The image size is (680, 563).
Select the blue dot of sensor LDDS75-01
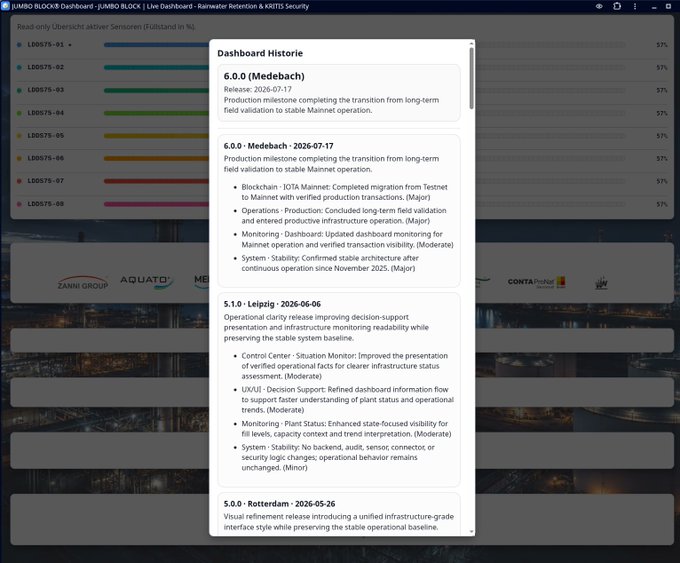coord(19,45)
